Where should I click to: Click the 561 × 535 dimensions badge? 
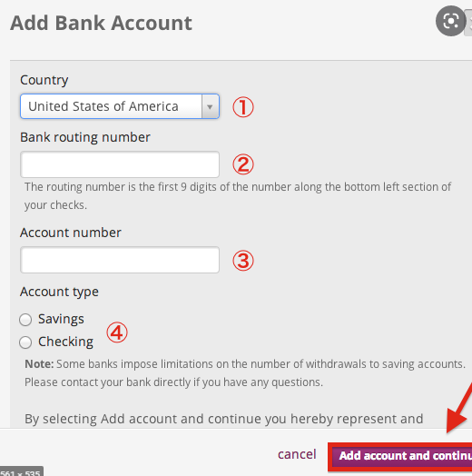point(21,471)
